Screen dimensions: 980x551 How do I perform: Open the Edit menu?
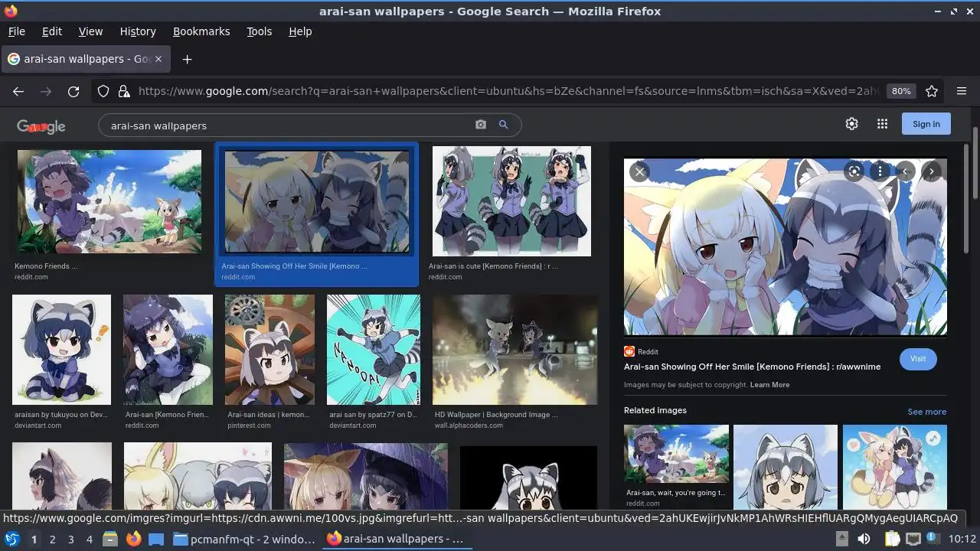[52, 31]
